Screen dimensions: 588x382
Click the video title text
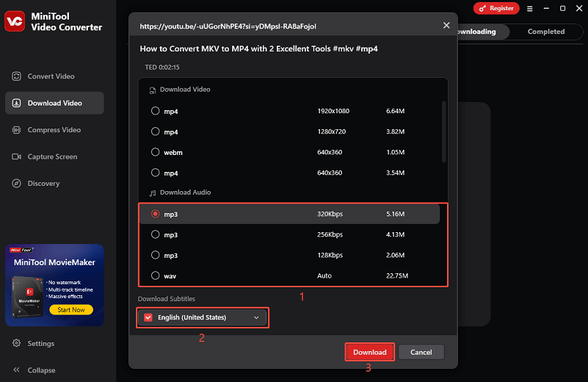258,48
